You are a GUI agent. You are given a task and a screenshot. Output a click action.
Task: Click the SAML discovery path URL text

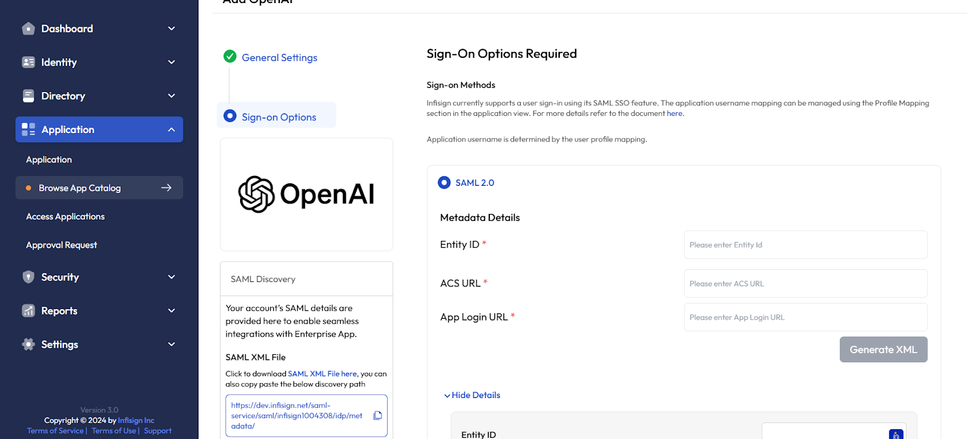point(297,416)
